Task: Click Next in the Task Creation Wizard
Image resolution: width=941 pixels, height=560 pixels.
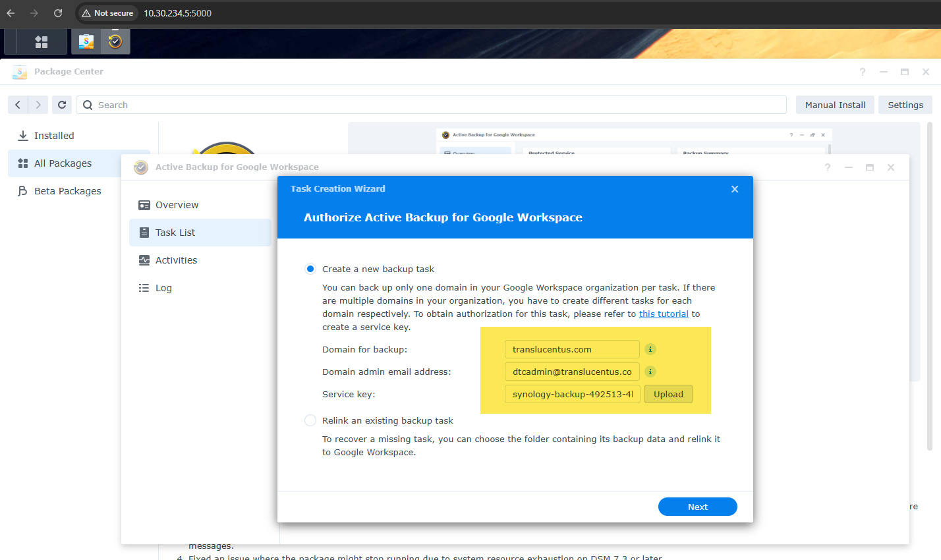Action: (x=698, y=507)
